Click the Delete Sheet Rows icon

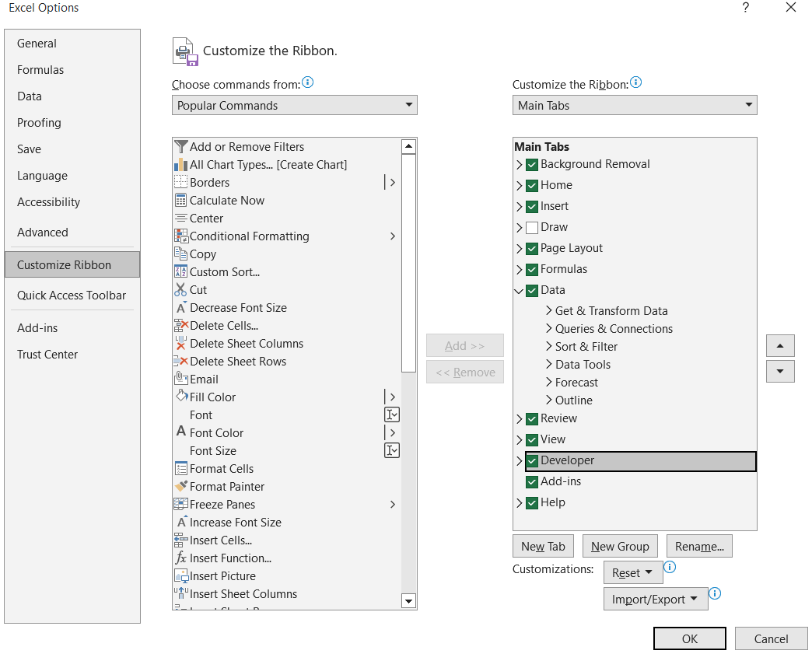pos(180,362)
